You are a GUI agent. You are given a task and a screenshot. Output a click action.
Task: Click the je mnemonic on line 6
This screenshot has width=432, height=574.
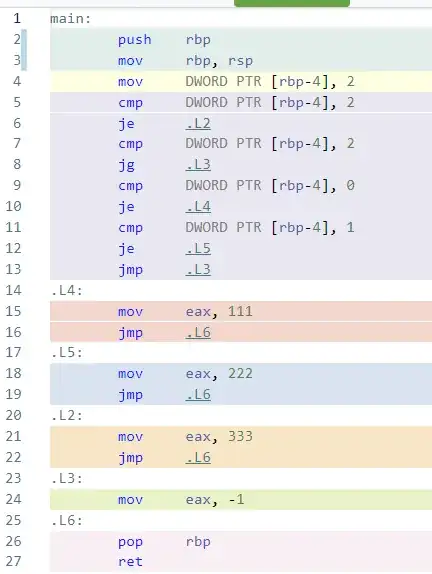coord(126,124)
